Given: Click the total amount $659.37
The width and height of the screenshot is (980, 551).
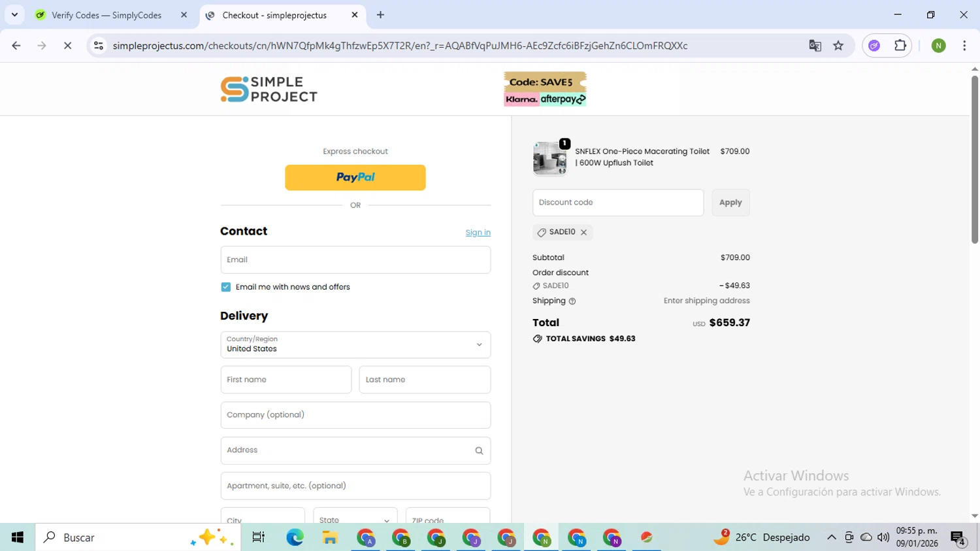Looking at the screenshot, I should click(729, 323).
